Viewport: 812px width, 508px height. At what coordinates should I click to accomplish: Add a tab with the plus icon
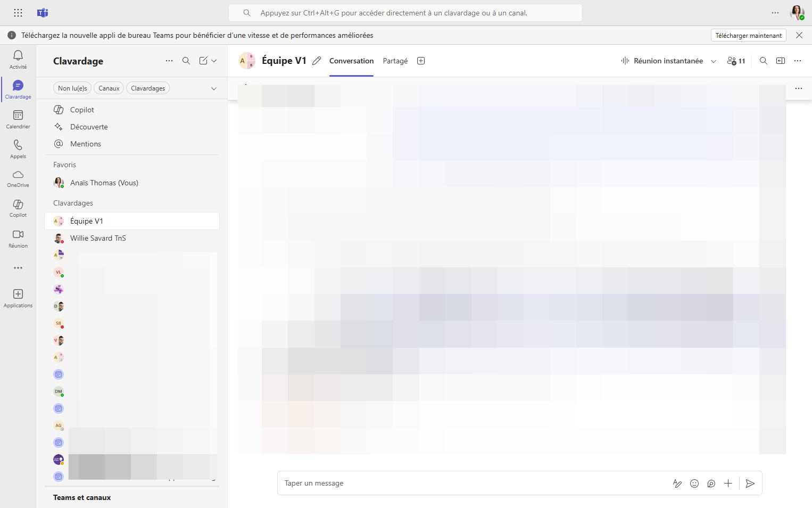pos(421,61)
